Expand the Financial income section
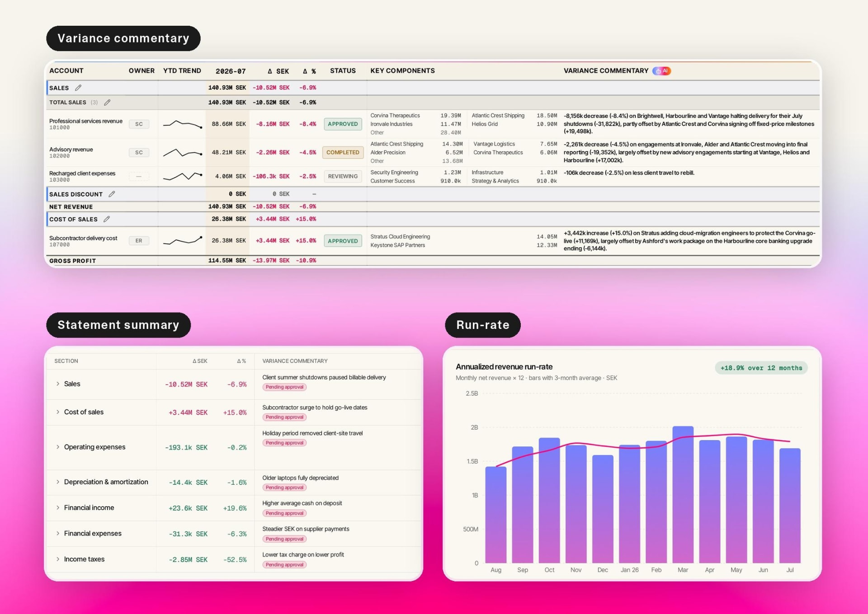This screenshot has width=868, height=614. coord(58,508)
